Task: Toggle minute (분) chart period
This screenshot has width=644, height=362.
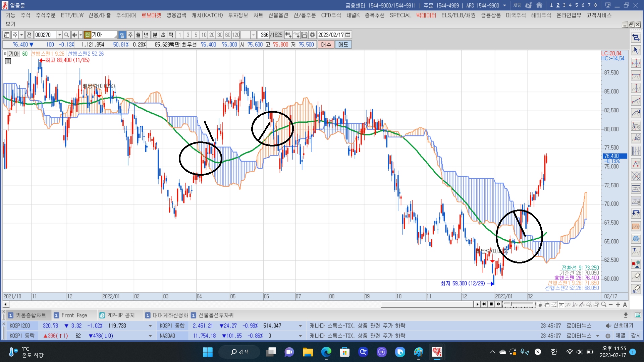Action: (155, 35)
